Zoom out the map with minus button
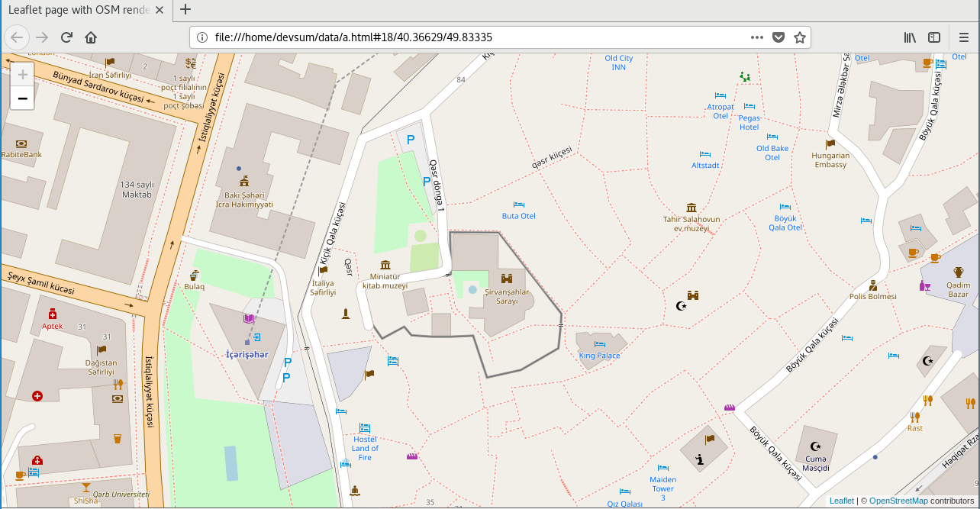This screenshot has height=509, width=980. [x=22, y=98]
